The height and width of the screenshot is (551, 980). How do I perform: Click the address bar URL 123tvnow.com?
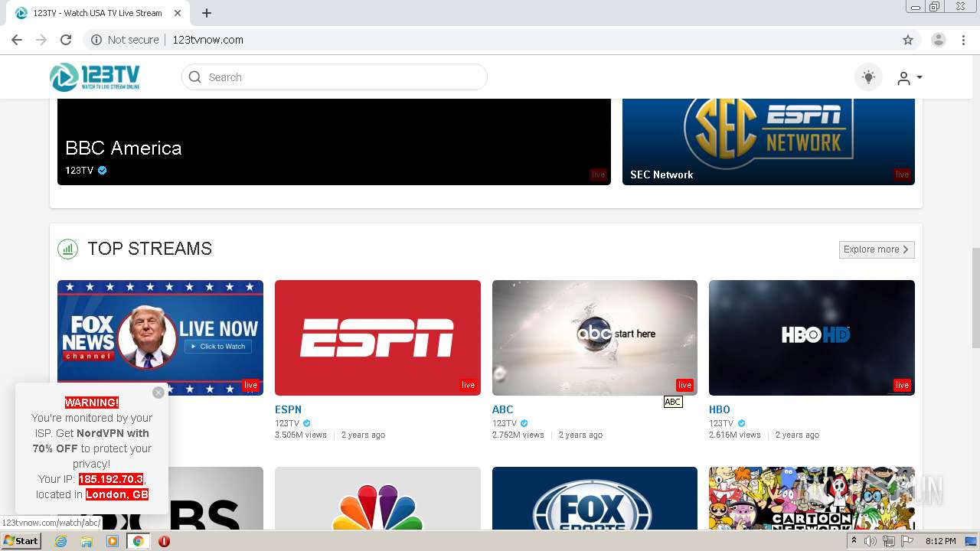click(207, 40)
